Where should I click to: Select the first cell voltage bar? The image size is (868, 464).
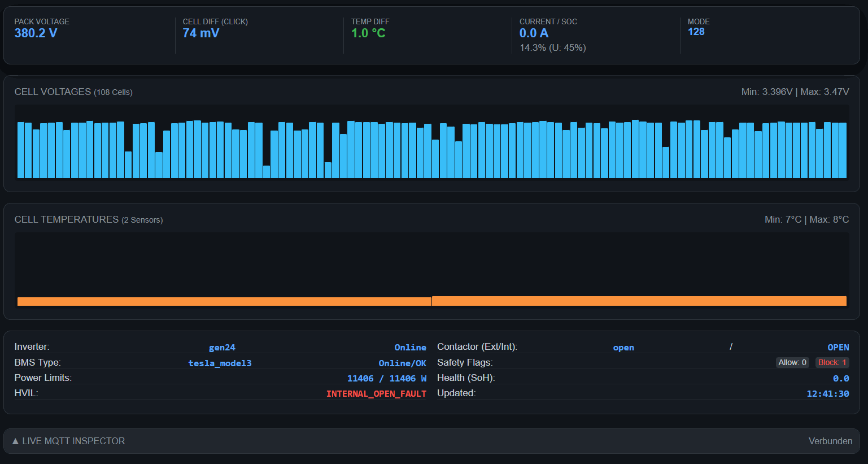[x=21, y=150]
